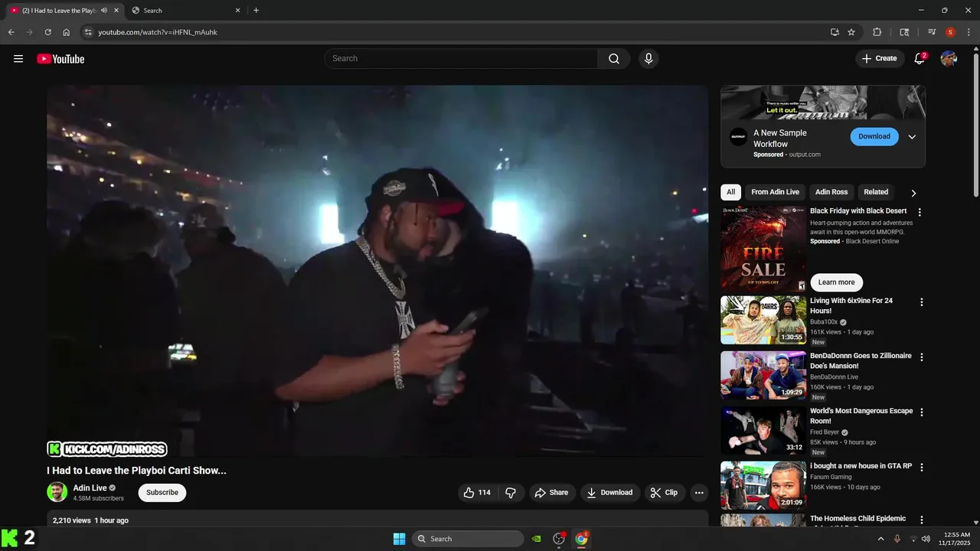Expand the sponsored output.com ad chevron
This screenshot has height=551, width=980.
coord(912,137)
